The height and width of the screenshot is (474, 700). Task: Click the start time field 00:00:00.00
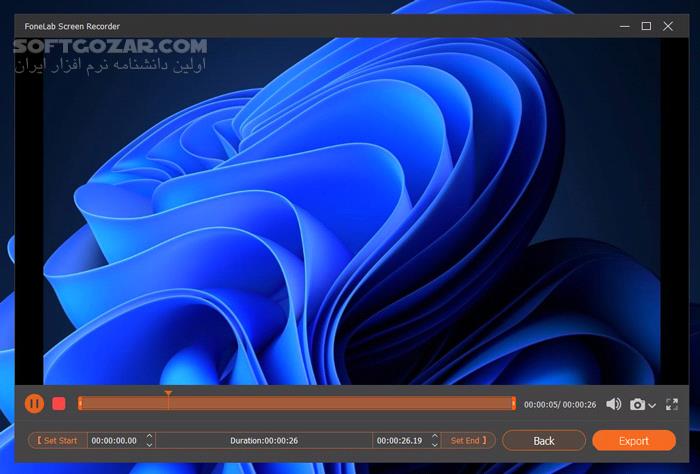click(114, 440)
